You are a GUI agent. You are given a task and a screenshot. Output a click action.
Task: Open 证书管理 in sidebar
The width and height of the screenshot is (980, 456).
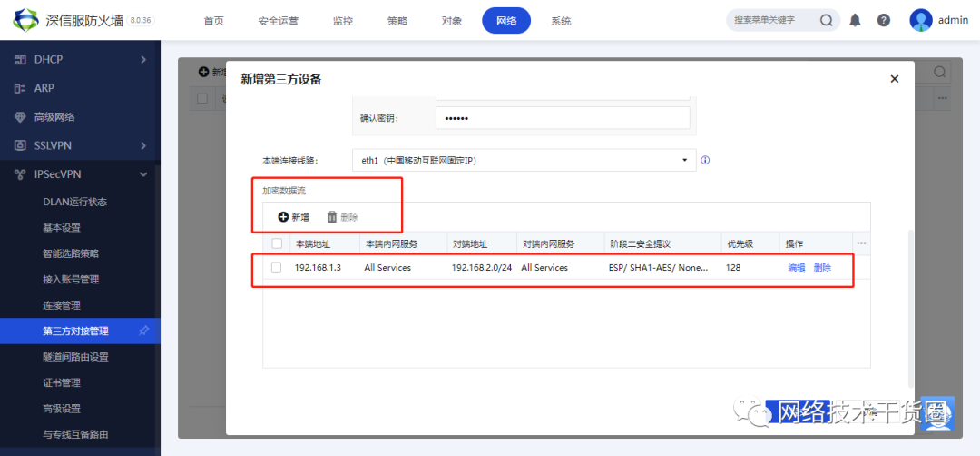click(x=62, y=382)
